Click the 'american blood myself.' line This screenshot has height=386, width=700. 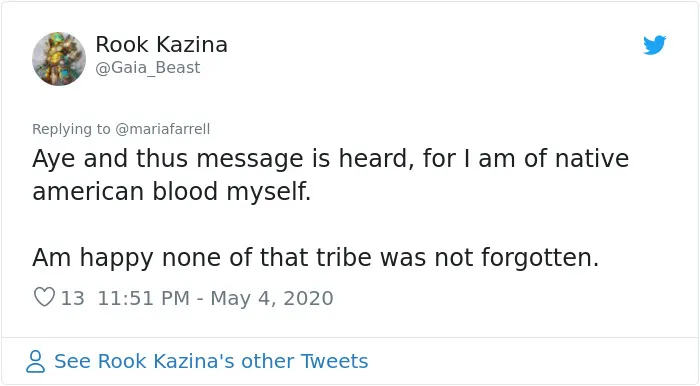[x=171, y=192]
